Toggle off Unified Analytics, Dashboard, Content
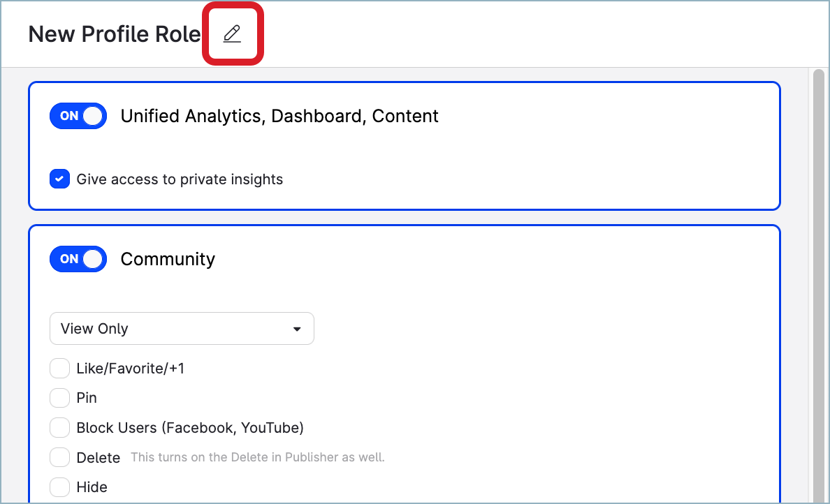830x504 pixels. pos(78,116)
